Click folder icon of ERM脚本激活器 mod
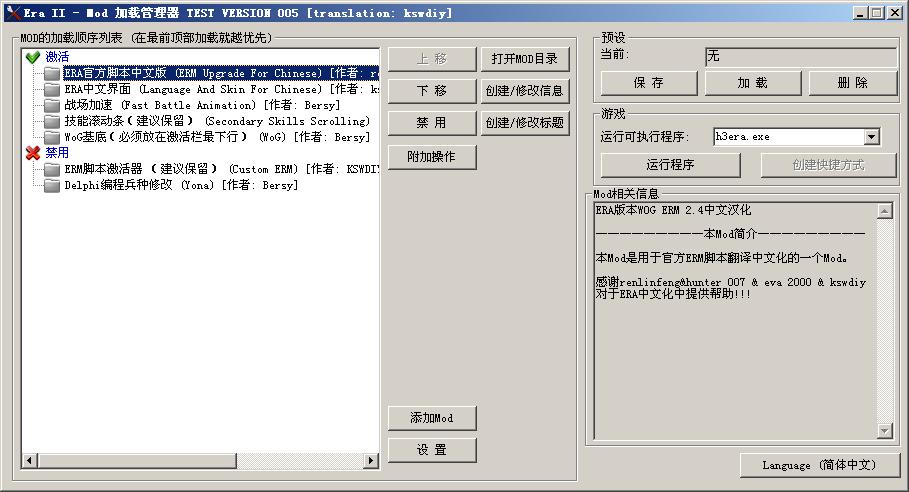This screenshot has width=909, height=492. [x=52, y=169]
